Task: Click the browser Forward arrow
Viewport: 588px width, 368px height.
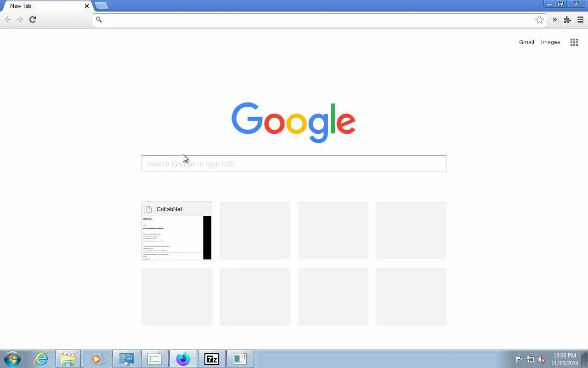Action: [x=20, y=19]
